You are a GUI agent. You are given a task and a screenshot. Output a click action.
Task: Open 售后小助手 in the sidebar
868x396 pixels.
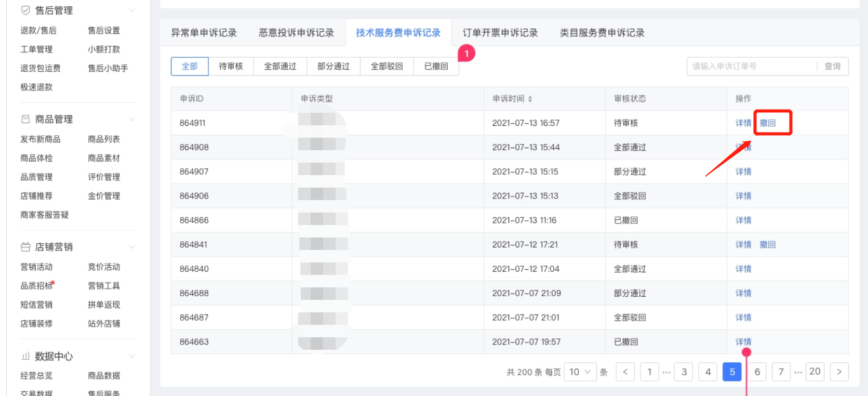pyautogui.click(x=108, y=68)
